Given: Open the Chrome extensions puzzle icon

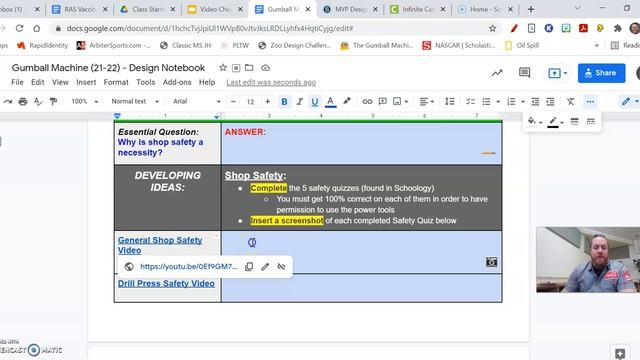Looking at the screenshot, I should (618, 28).
